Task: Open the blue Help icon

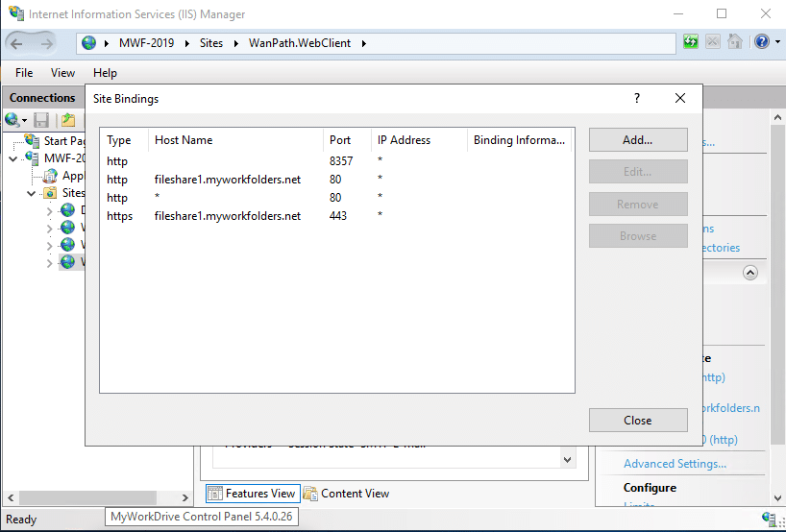Action: 761,42
